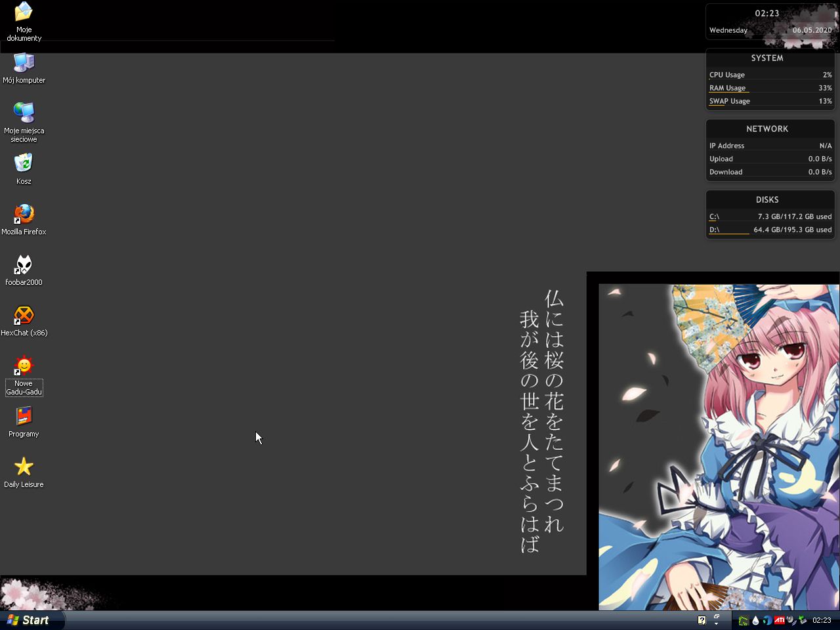Click the NETWORK widget header
The image size is (840, 630).
pos(767,129)
